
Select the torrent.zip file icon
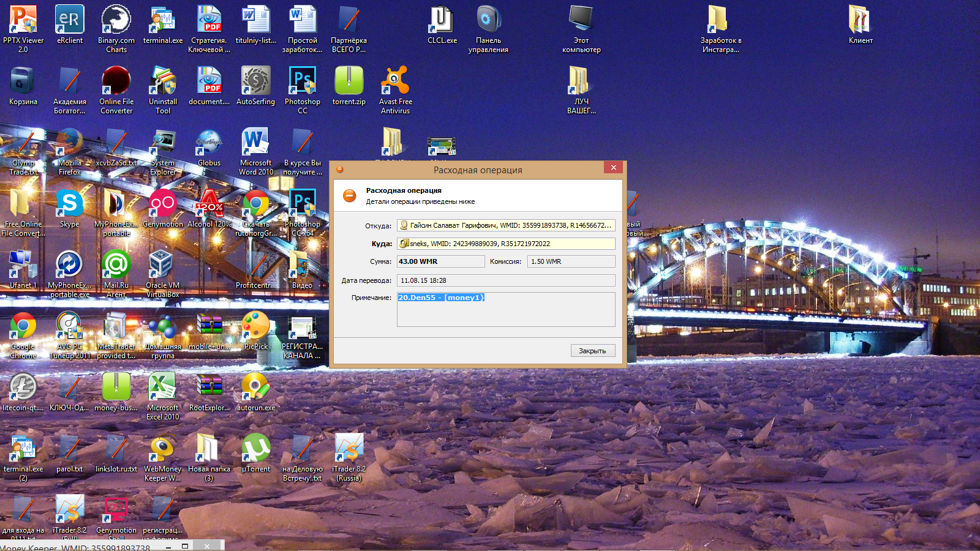(349, 86)
